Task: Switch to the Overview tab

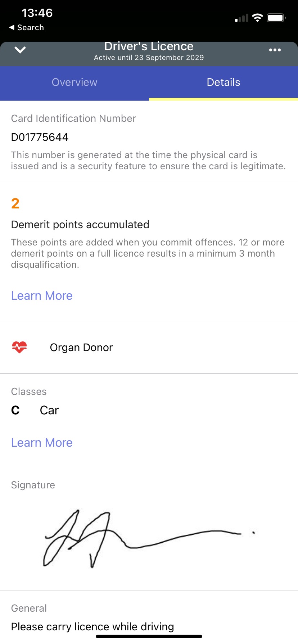Action: [74, 82]
